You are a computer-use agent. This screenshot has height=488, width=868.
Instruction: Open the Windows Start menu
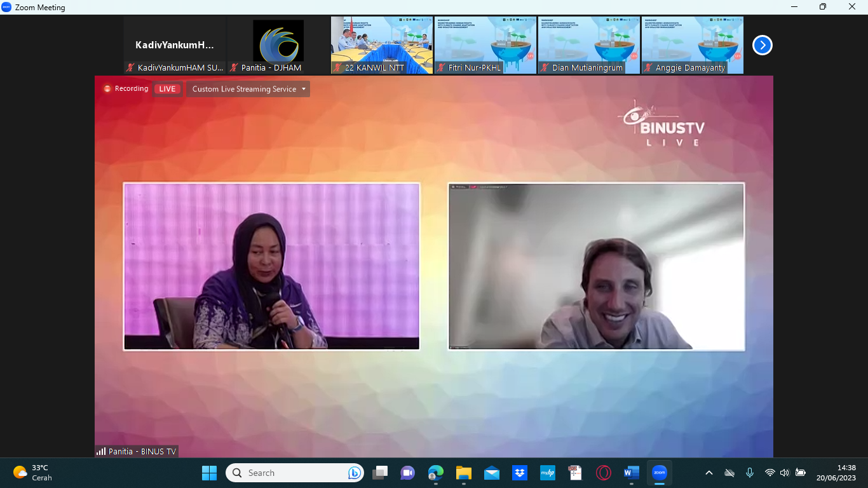click(209, 473)
